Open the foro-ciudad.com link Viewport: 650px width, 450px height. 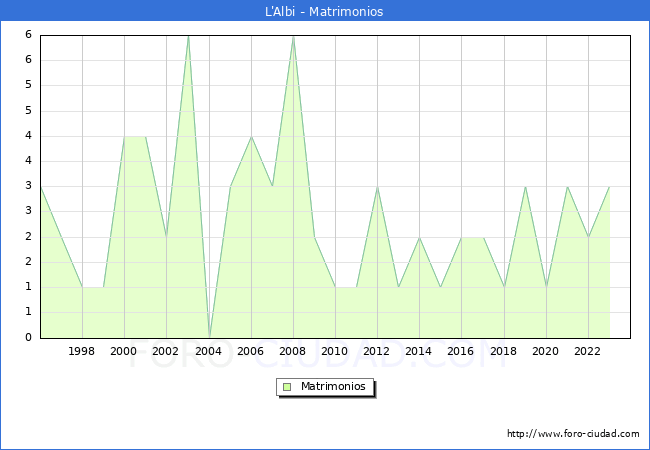pos(573,434)
